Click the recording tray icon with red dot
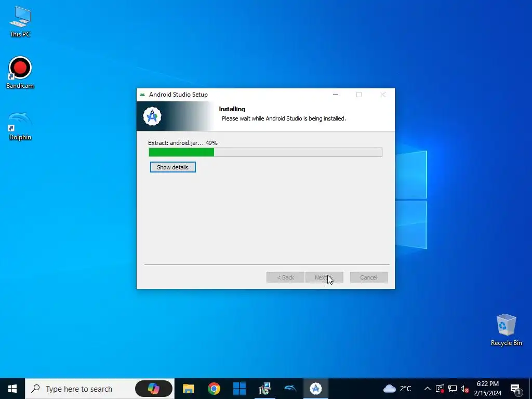 tap(440, 389)
